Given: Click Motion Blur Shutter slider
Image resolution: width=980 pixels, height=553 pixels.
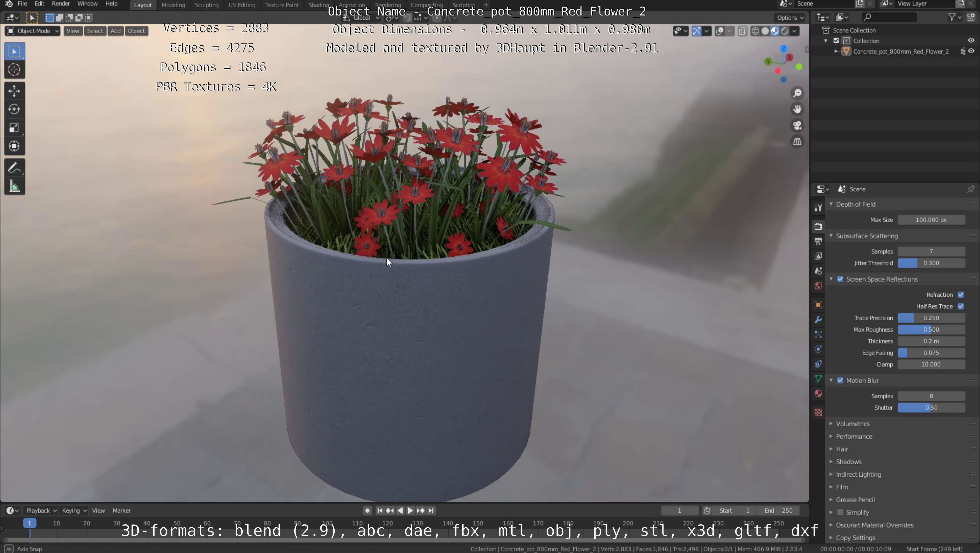Looking at the screenshot, I should pos(931,408).
